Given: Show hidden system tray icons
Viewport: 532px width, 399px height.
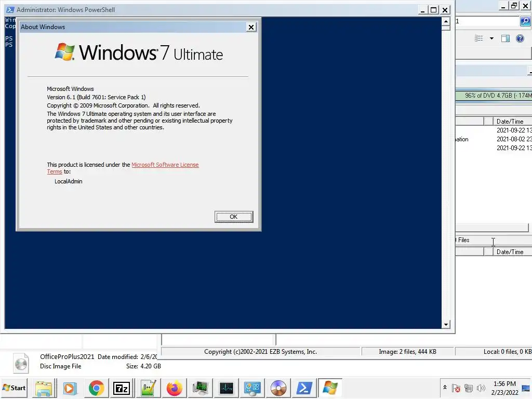Looking at the screenshot, I should [x=445, y=388].
